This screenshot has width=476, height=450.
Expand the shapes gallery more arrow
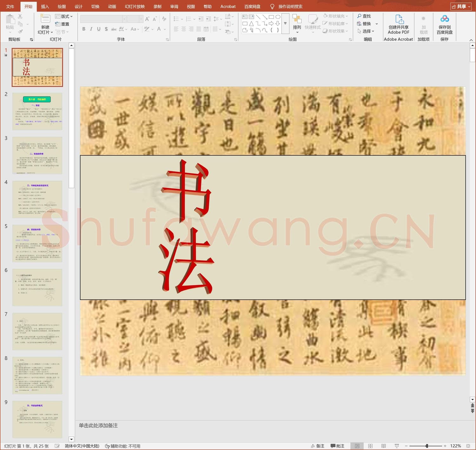coord(285,23)
